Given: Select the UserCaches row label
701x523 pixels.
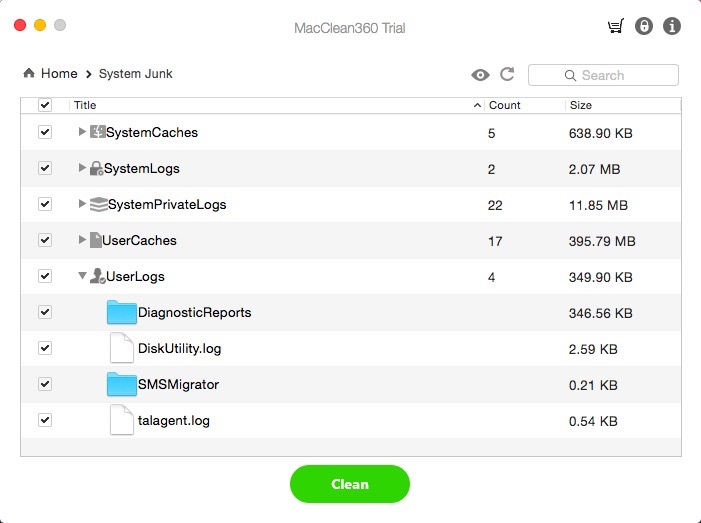Looking at the screenshot, I should [139, 240].
